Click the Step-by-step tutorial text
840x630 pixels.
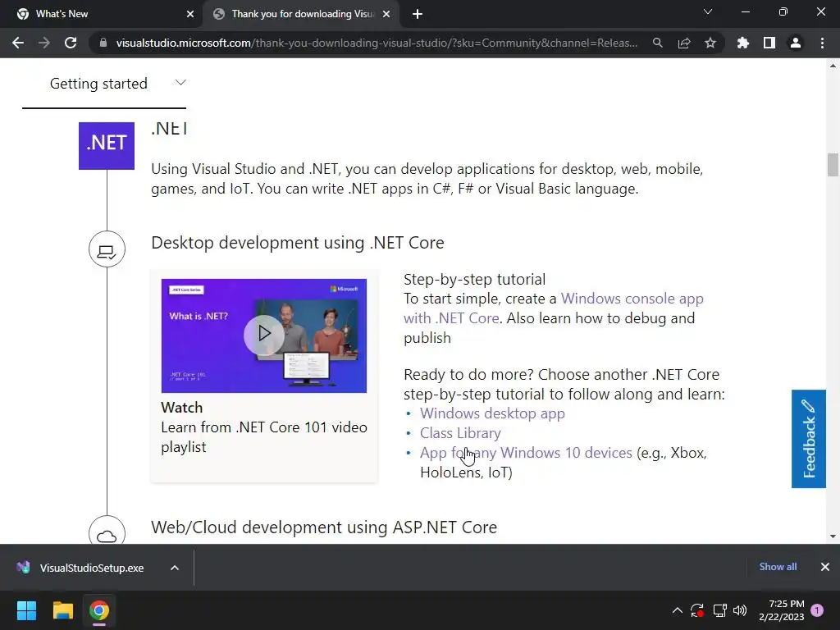pos(475,279)
